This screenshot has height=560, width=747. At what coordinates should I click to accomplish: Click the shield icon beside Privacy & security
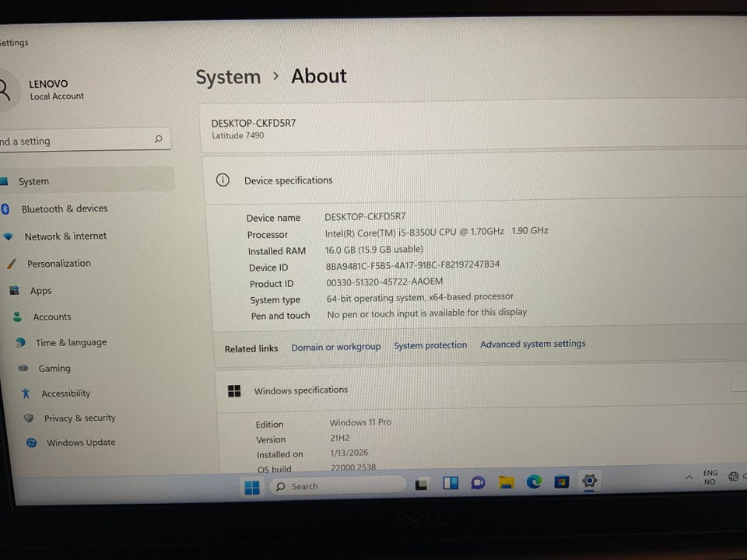29,418
